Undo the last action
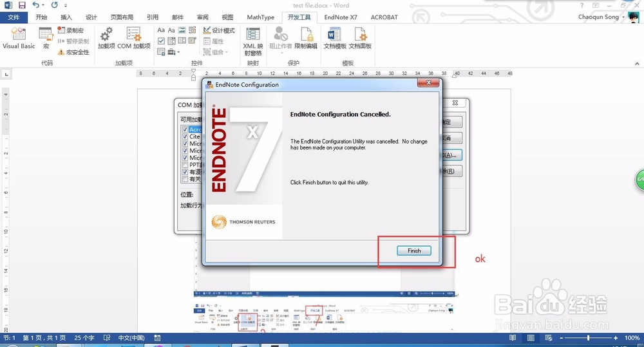The height and width of the screenshot is (347, 644). pyautogui.click(x=35, y=5)
